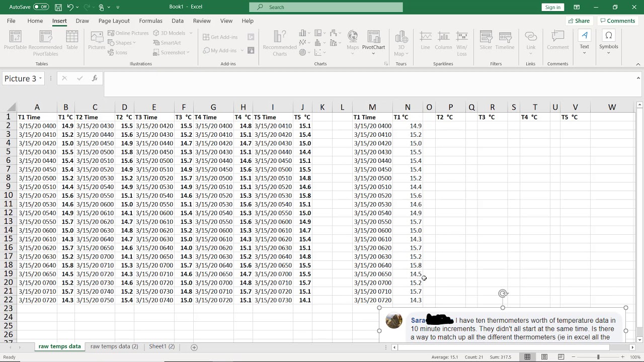Click the zoom slider
This screenshot has width=644, height=362.
pos(599,357)
